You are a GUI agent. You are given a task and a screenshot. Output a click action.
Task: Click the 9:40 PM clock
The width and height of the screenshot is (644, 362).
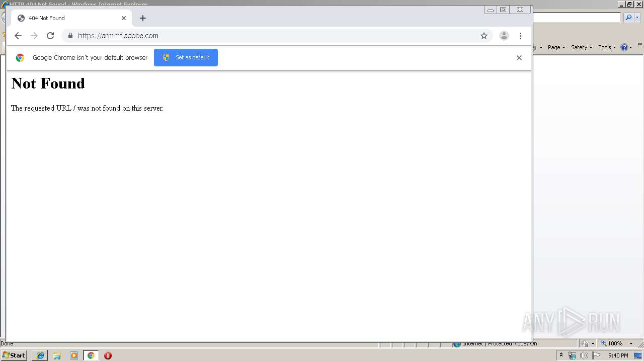(618, 355)
